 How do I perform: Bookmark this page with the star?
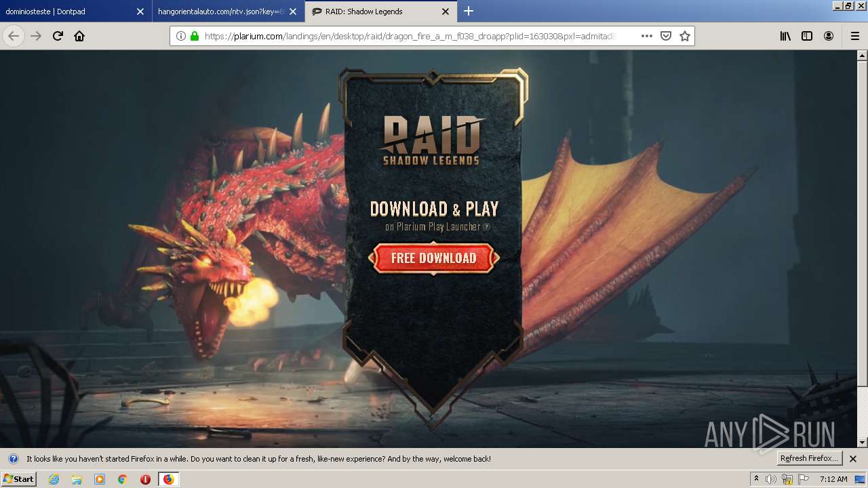(685, 36)
